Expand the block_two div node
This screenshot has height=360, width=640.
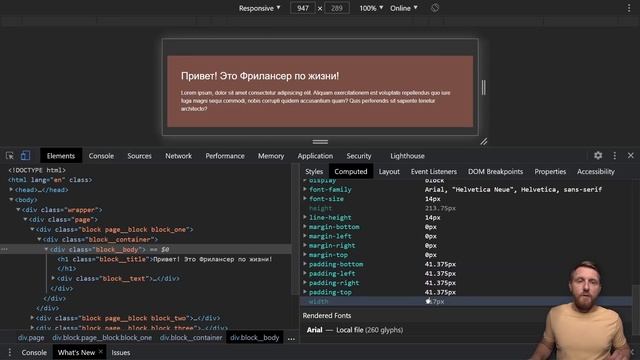pyautogui.click(x=32, y=318)
